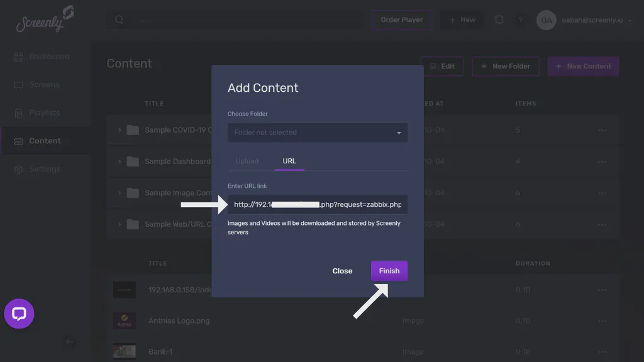Expand the Sample COVID-19 folder
644x362 pixels.
point(119,130)
